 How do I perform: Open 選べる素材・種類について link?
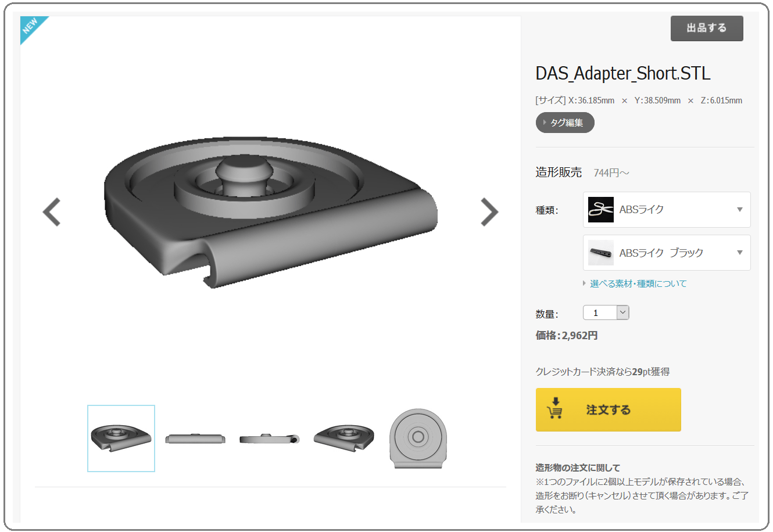tap(638, 283)
